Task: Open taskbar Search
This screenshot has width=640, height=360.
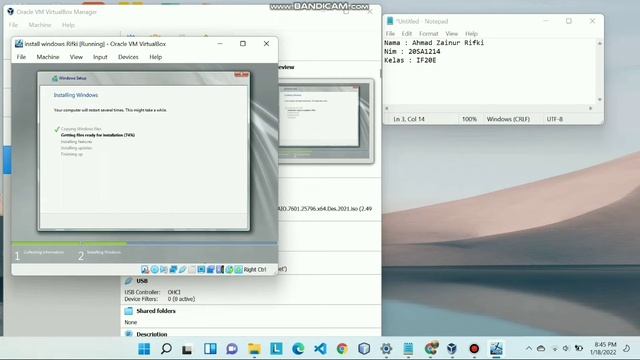Action: tap(166, 349)
